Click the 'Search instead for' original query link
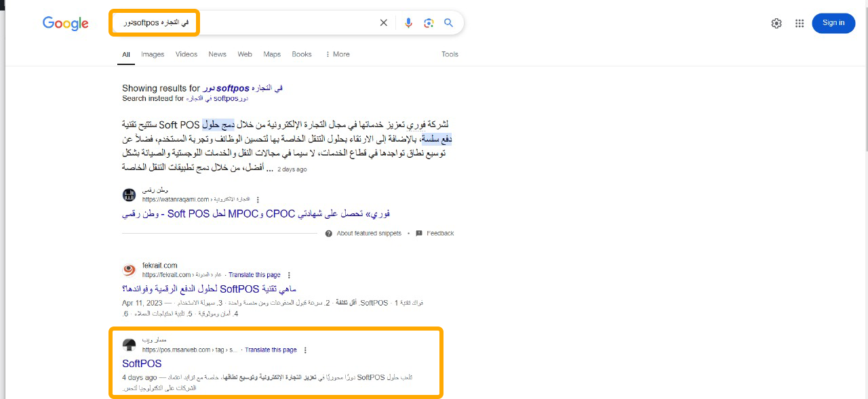This screenshot has width=868, height=399. point(217,98)
